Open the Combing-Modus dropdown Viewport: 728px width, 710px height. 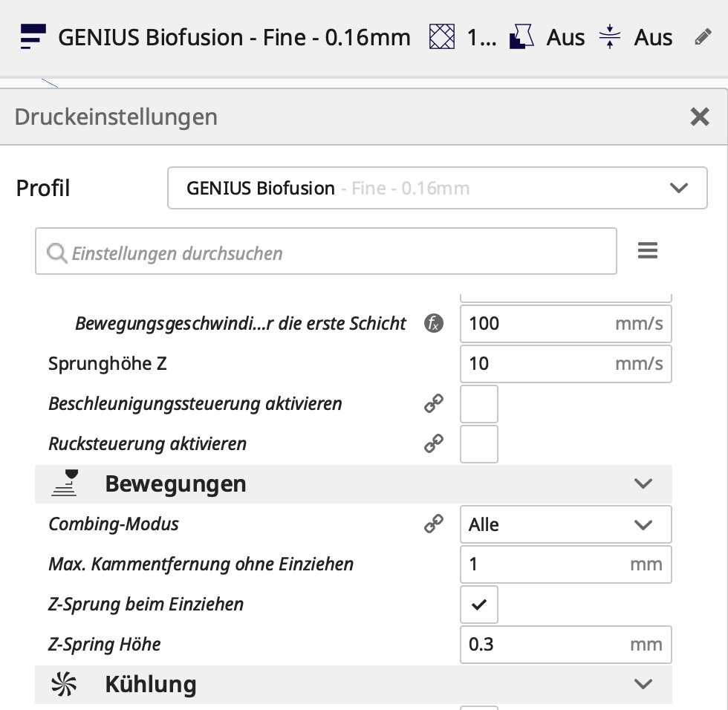point(565,524)
